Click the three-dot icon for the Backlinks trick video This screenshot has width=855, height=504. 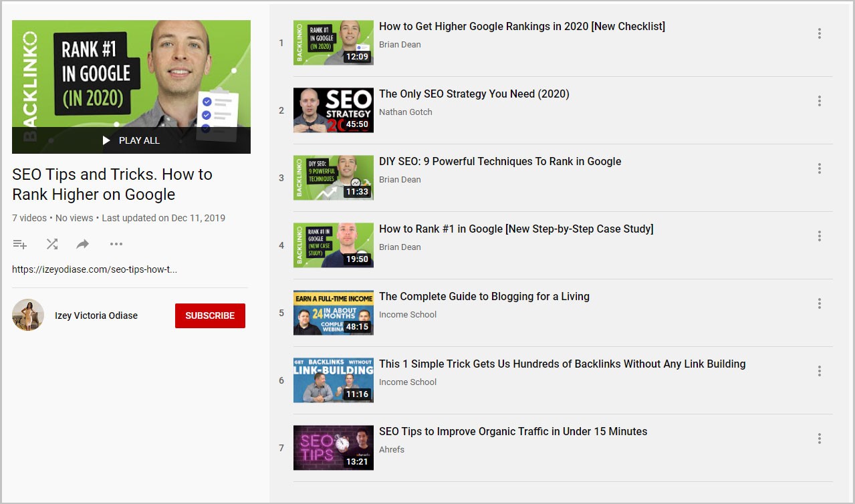(819, 371)
